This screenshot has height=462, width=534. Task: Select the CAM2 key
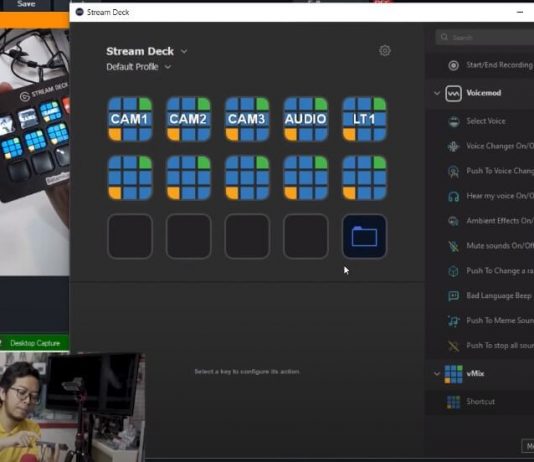tap(188, 119)
